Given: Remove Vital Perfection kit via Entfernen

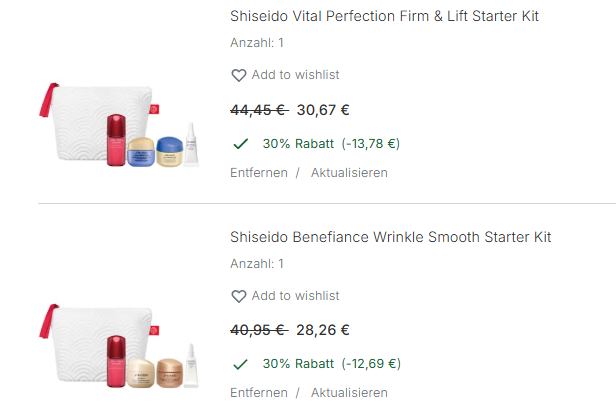Looking at the screenshot, I should pyautogui.click(x=259, y=172).
